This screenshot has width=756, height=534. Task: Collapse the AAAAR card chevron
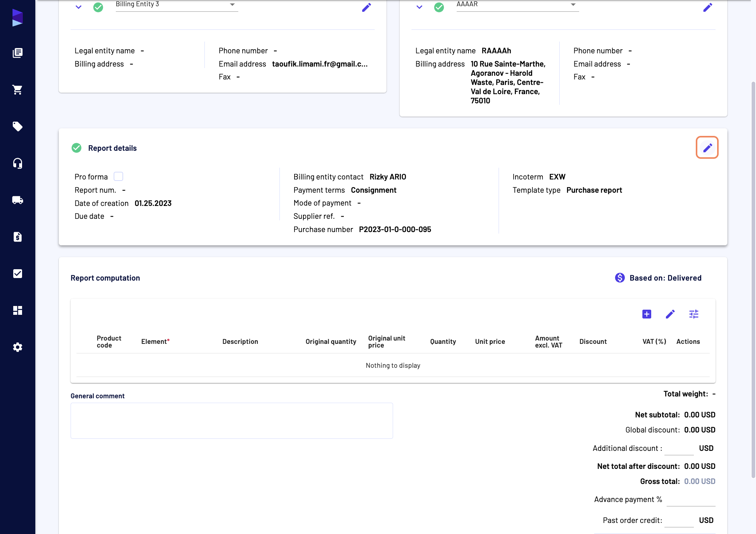click(419, 7)
